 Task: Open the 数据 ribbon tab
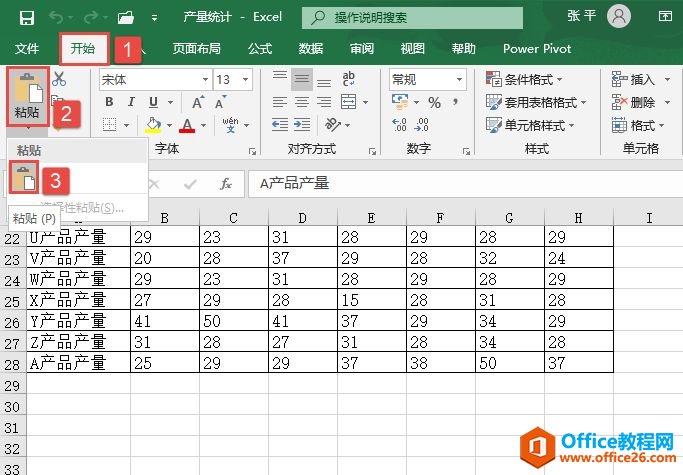click(310, 48)
